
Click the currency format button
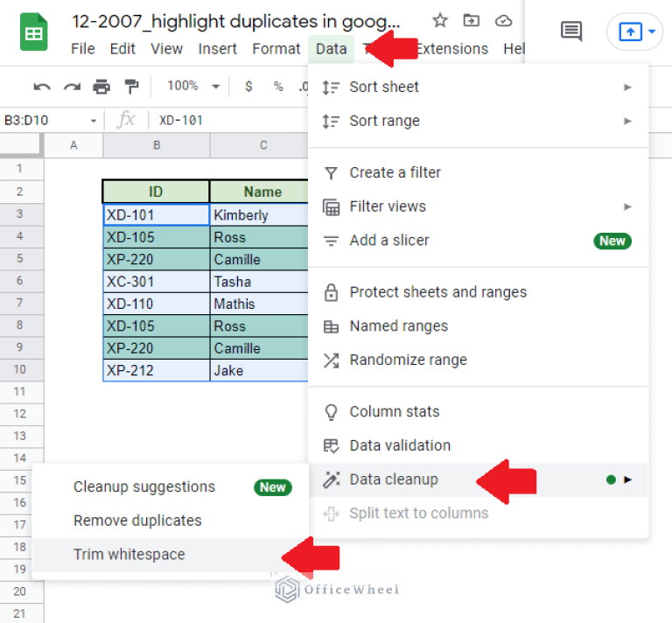249,86
